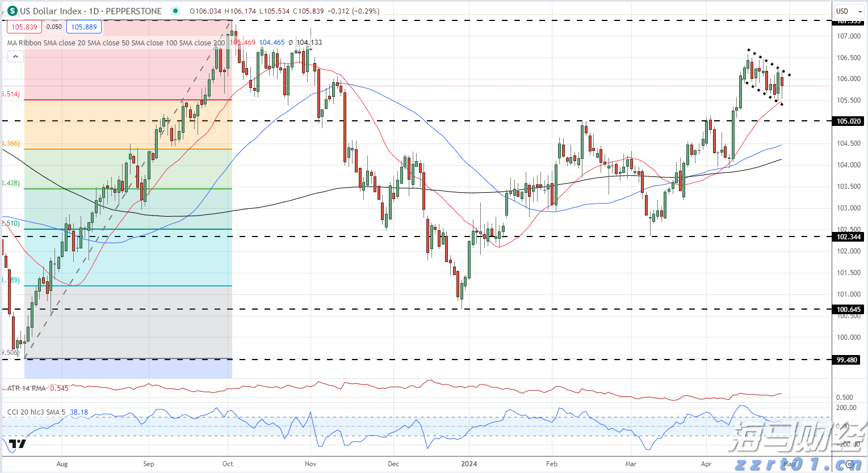Image resolution: width=868 pixels, height=473 pixels.
Task: Click the Aug label on time axis
Action: point(62,464)
